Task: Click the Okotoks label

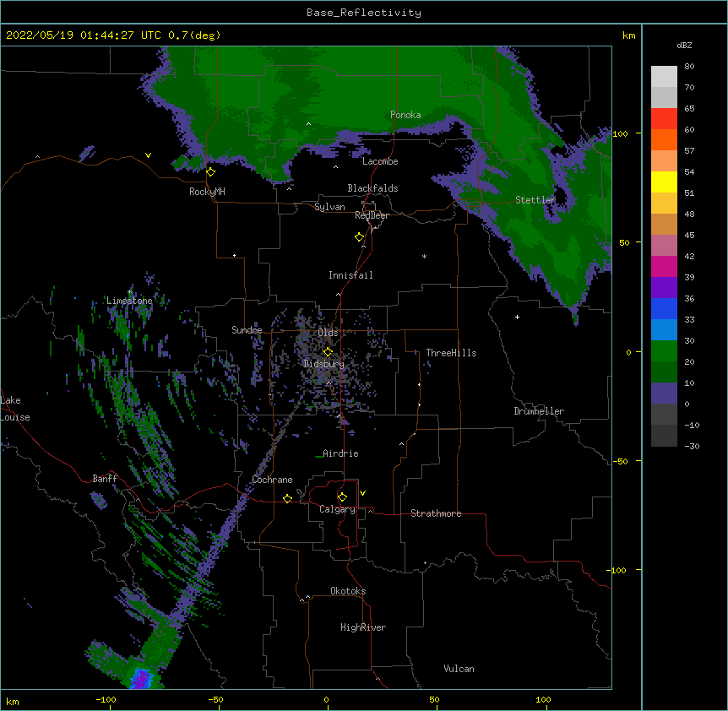Action: (348, 591)
